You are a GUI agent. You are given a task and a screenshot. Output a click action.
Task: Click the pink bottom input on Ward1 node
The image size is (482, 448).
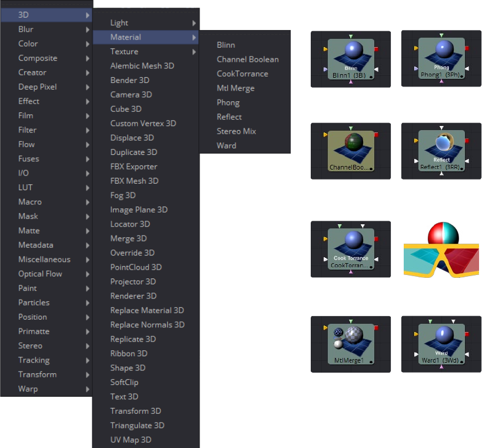tap(441, 367)
